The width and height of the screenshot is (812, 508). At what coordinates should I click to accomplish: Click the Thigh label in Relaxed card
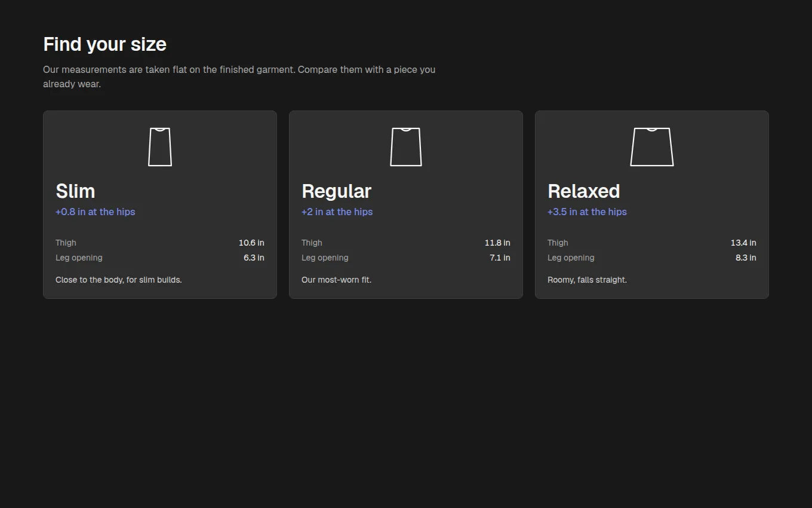(x=558, y=243)
